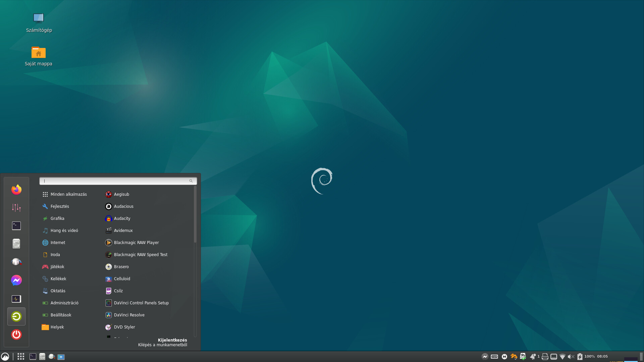Image resolution: width=644 pixels, height=362 pixels.
Task: Launch Audacity from the application list
Action: point(122,219)
